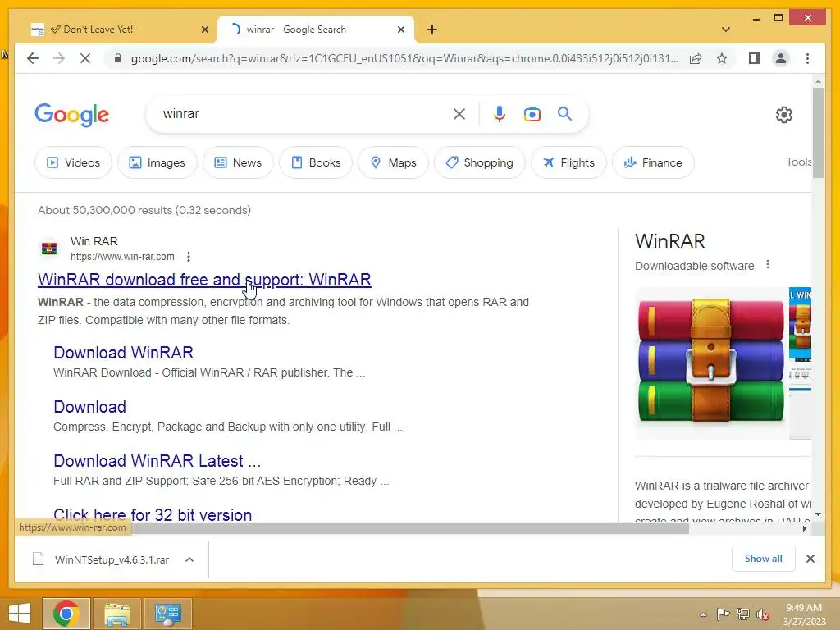Click the https://www.win-rar.com URL text

tap(122, 257)
